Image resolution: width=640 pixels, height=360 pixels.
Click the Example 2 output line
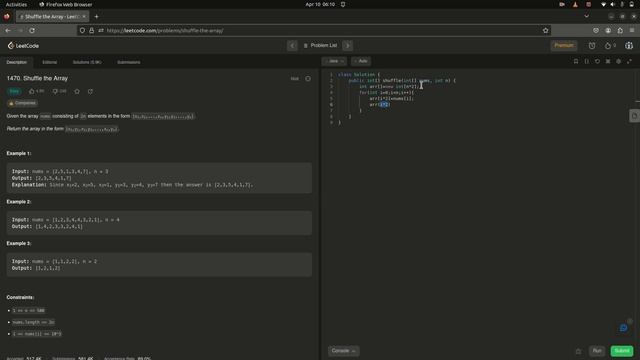[x=47, y=227]
